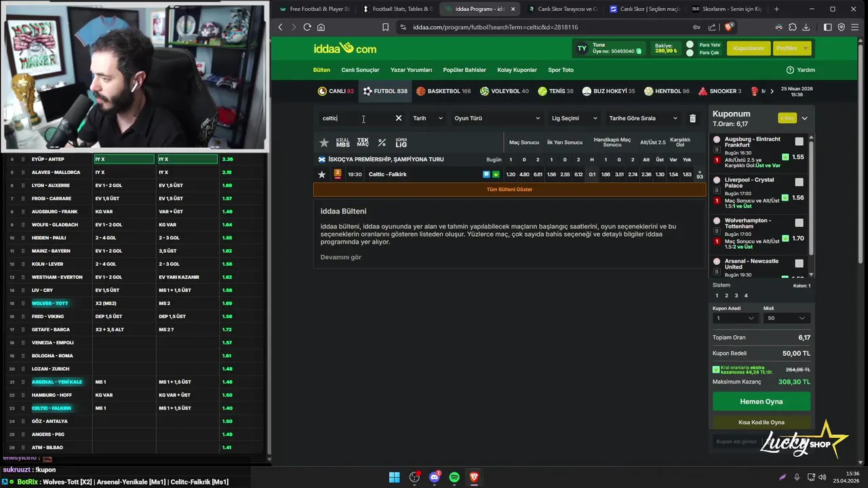Select Sistem option 2

coord(726,296)
